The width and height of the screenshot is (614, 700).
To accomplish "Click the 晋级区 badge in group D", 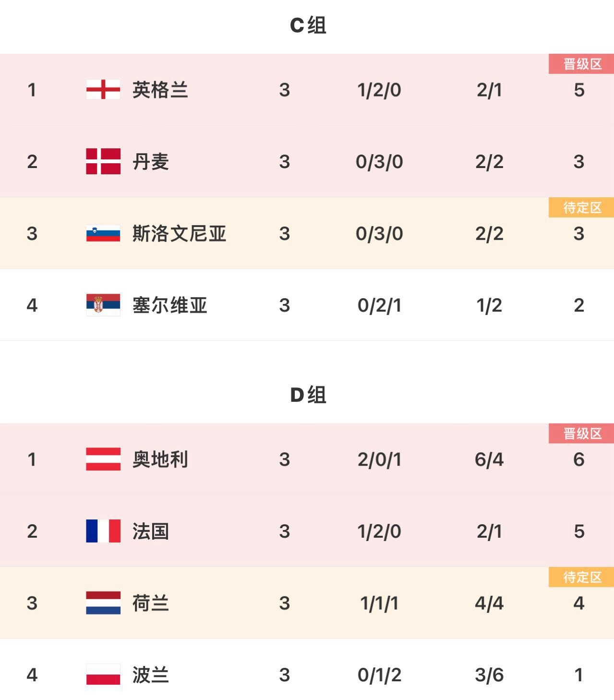I will [581, 434].
